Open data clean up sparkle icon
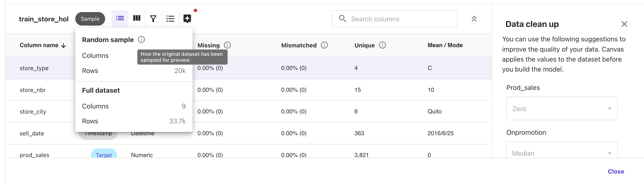 [x=187, y=19]
